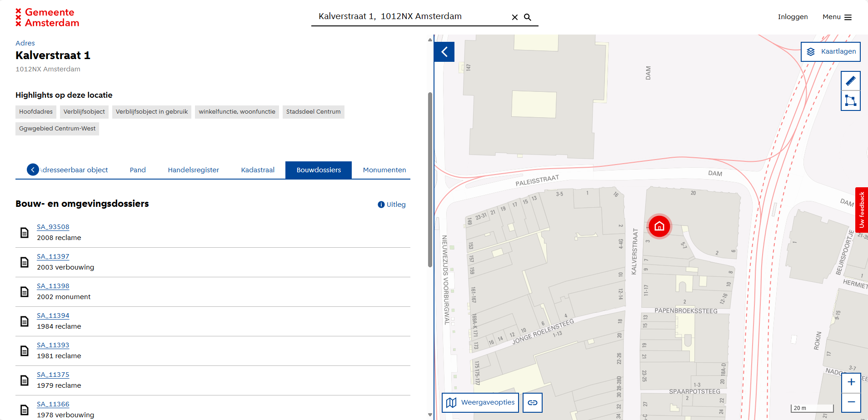Select the draw polygon tool

[x=850, y=100]
